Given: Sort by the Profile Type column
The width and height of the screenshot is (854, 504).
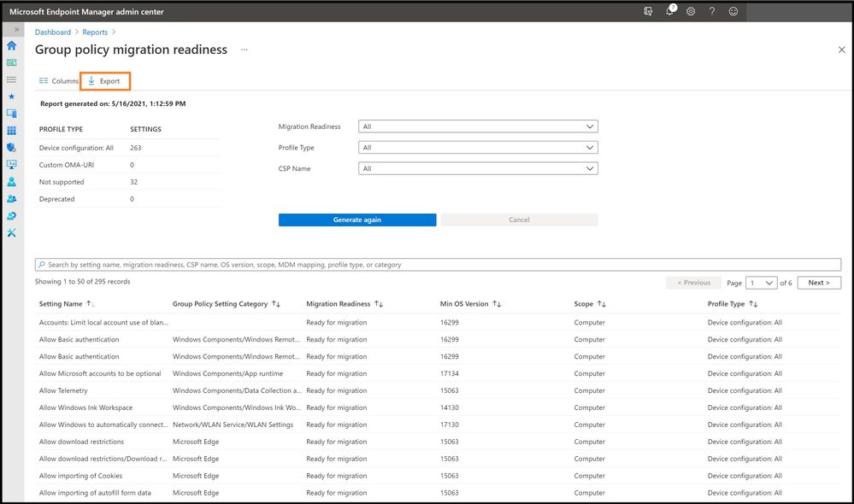Looking at the screenshot, I should pyautogui.click(x=733, y=304).
